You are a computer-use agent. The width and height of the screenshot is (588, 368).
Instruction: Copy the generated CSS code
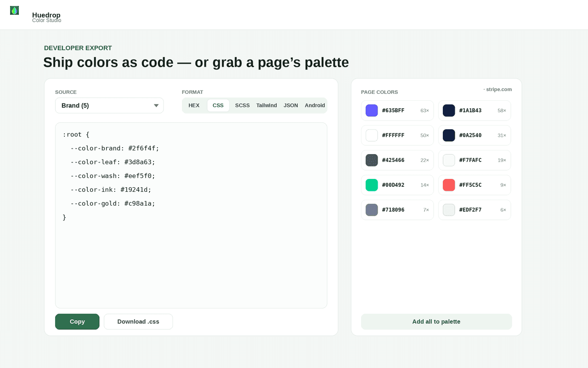click(x=77, y=322)
